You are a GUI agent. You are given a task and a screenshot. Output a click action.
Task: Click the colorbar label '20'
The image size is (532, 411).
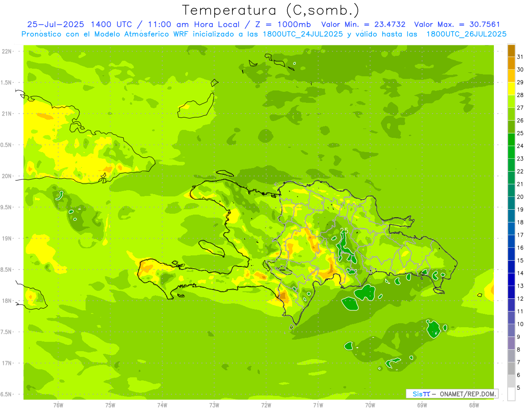point(520,197)
